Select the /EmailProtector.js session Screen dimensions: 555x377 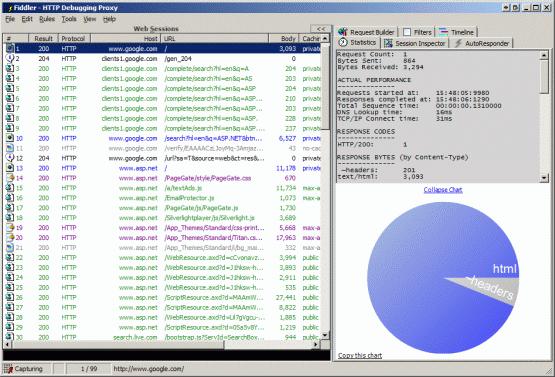coord(162,197)
